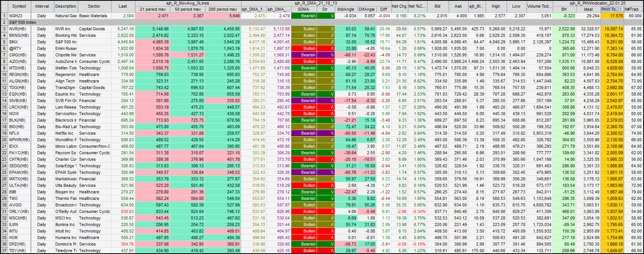
Task: Click the 19,397.14 PHW cell for NVR
Action: (x=612, y=29)
